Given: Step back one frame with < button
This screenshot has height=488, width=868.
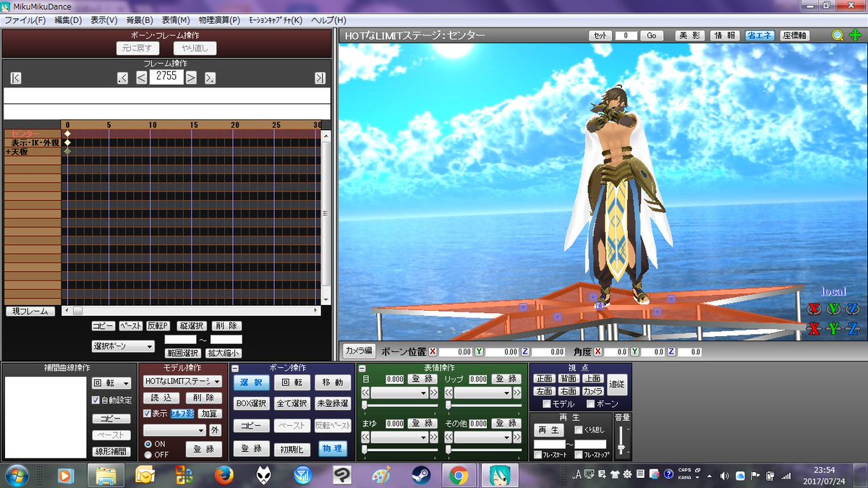Looking at the screenshot, I should point(142,78).
